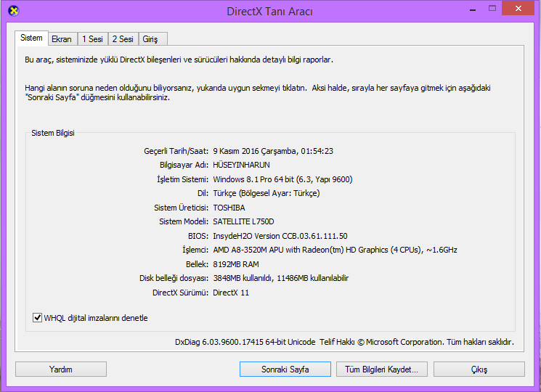This screenshot has height=392, width=541.
Task: Maximize the DirectX Tanı Aracı window
Action: 492,9
